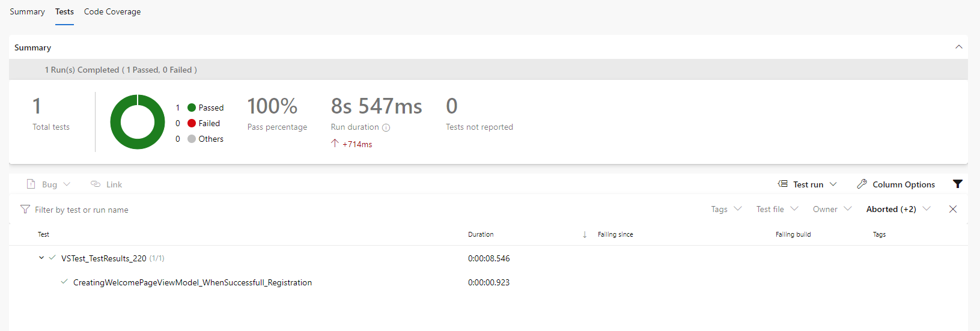Open the Test file filter dropdown

point(777,209)
